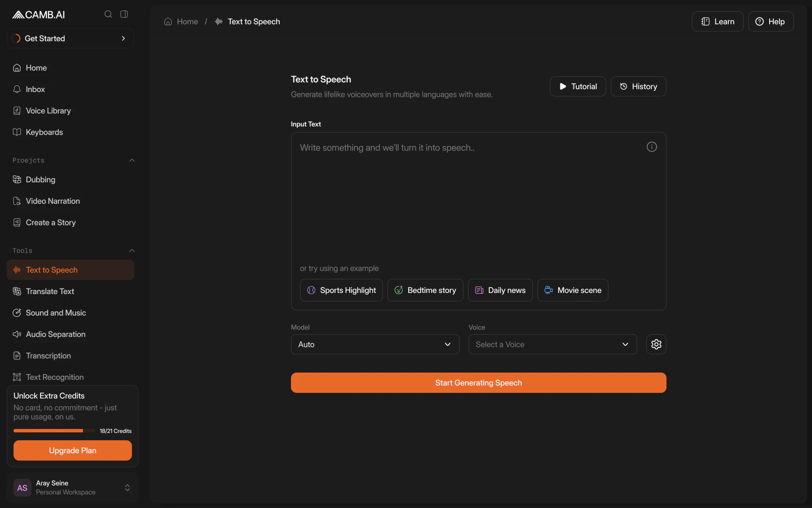Click 'or try using an example' text
Image resolution: width=812 pixels, height=508 pixels.
click(339, 268)
